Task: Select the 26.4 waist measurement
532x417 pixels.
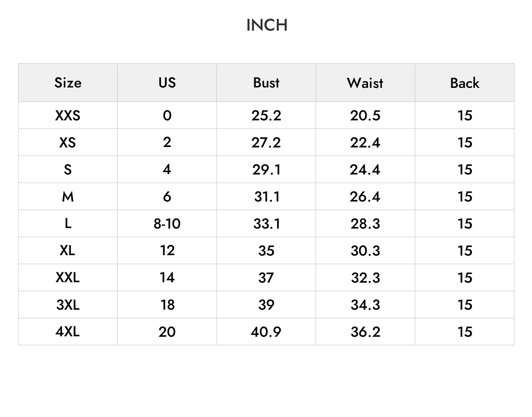Action: pos(365,197)
